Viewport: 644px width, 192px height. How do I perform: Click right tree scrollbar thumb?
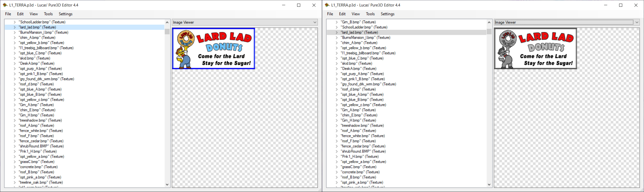pos(489,32)
